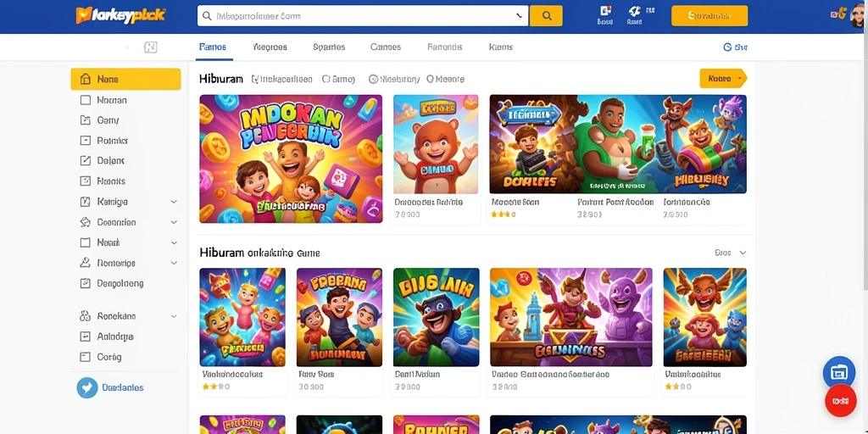Open the purple monsters game thumbnail
Screen dimensions: 868x434
[x=571, y=317]
